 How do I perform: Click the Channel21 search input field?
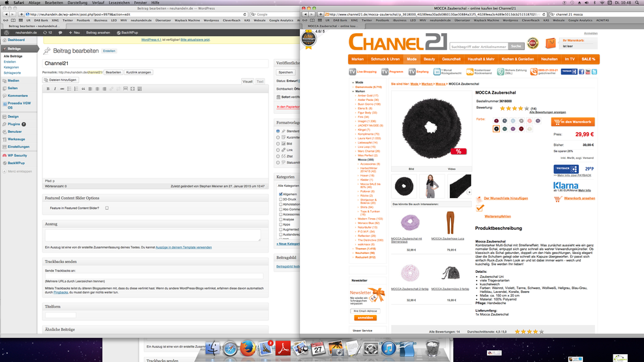pos(479,46)
